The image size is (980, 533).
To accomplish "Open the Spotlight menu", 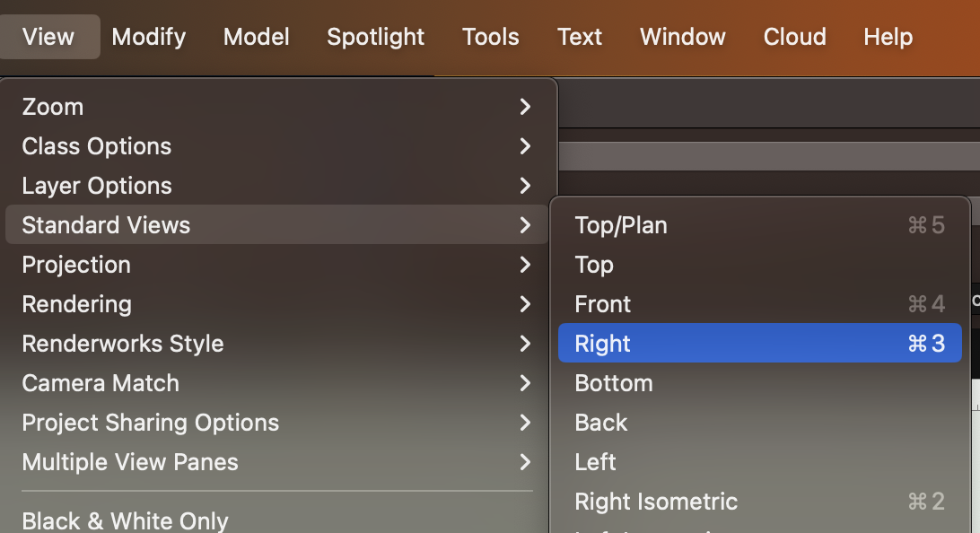I will (375, 37).
